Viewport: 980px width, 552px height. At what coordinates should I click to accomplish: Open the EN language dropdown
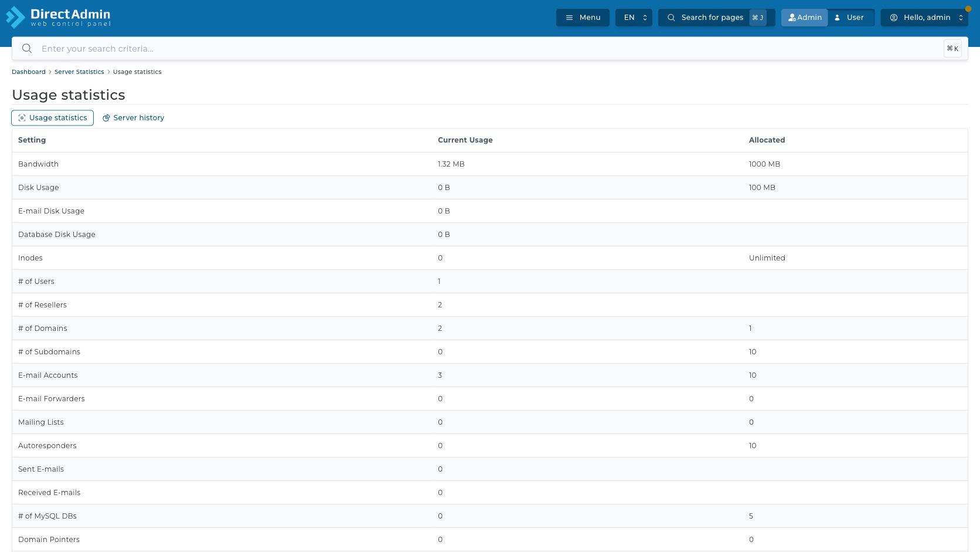[x=634, y=18]
